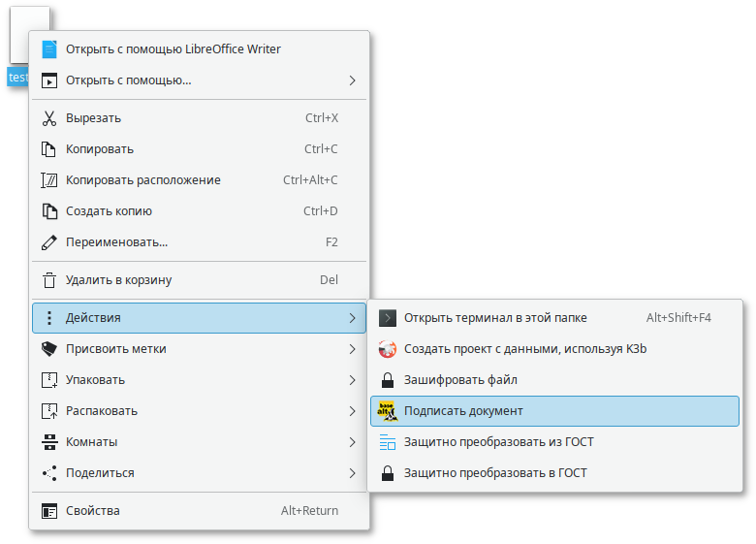Viewport: 756px width, 544px height.
Task: Choose Открыть терминал в этой папке
Action: pos(554,318)
